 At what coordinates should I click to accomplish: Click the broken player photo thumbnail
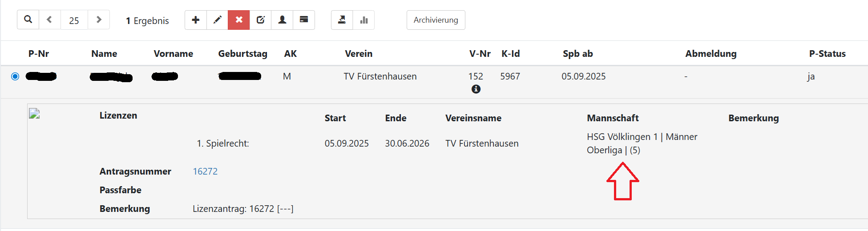tap(35, 114)
